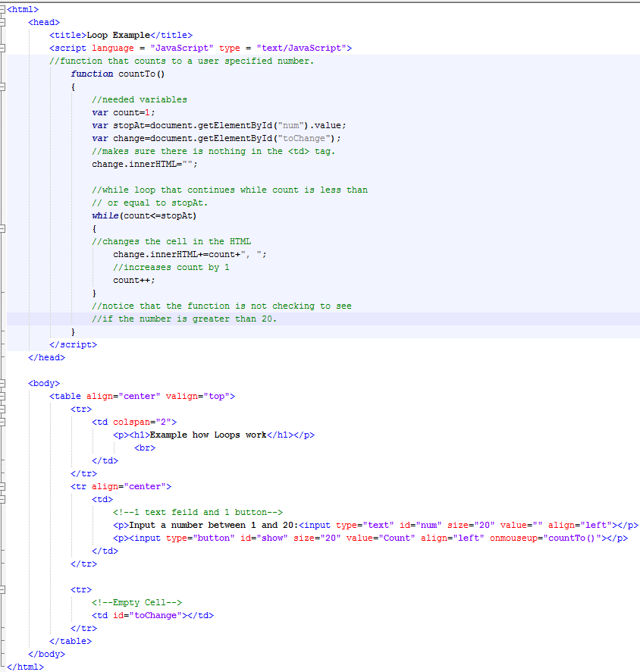Click the closing '</head>' tag
The width and height of the screenshot is (640, 672).
tap(47, 357)
